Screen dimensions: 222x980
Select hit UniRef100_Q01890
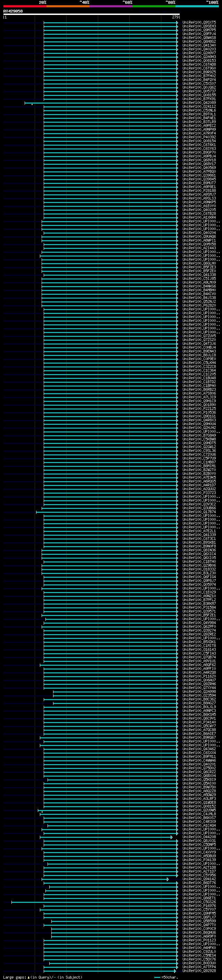199,405
